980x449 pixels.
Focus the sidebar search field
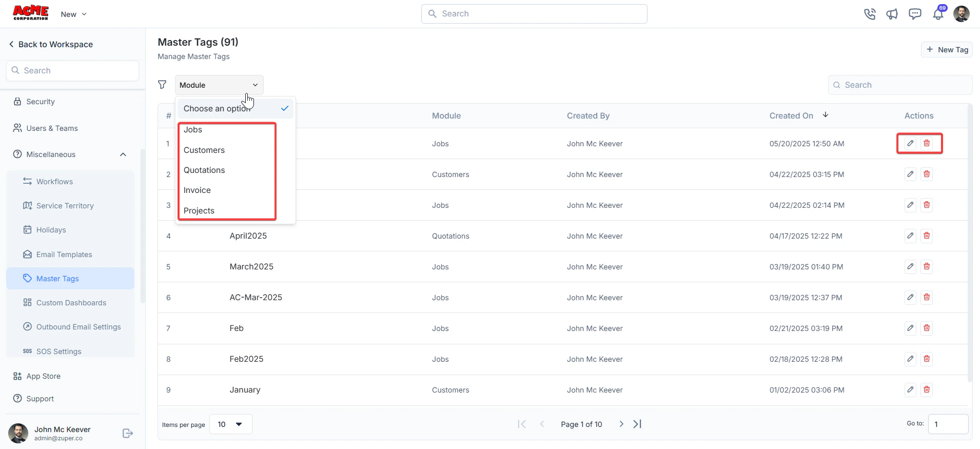click(x=72, y=70)
